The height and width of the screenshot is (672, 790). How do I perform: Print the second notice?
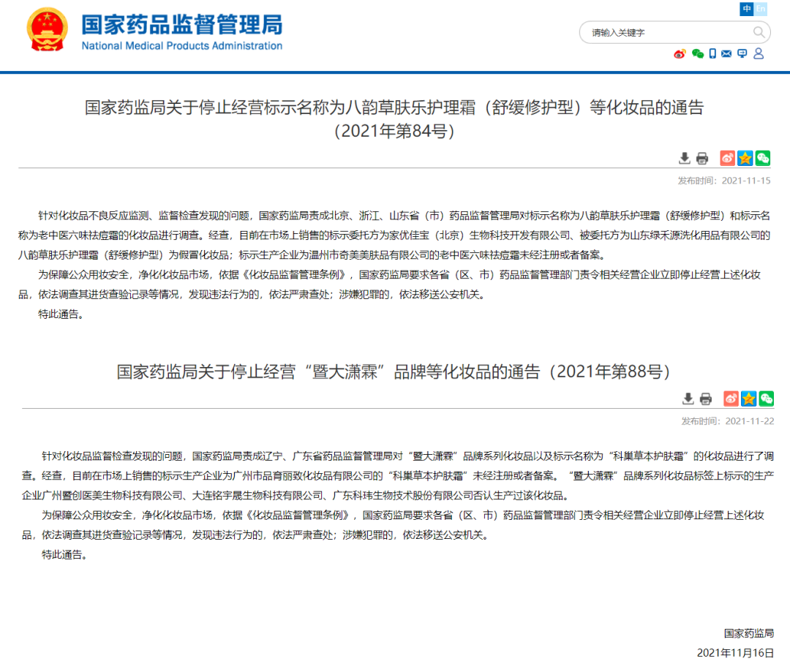(705, 399)
